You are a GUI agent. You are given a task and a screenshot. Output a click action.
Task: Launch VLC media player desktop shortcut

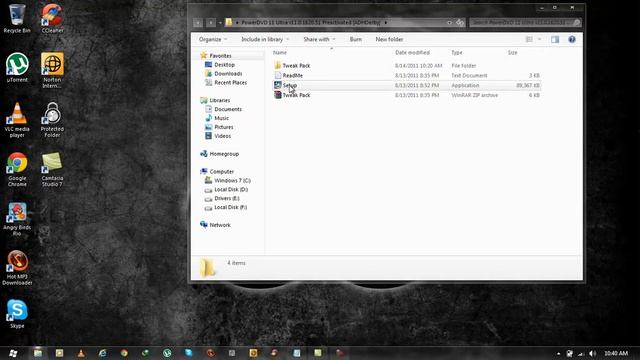coord(17,120)
